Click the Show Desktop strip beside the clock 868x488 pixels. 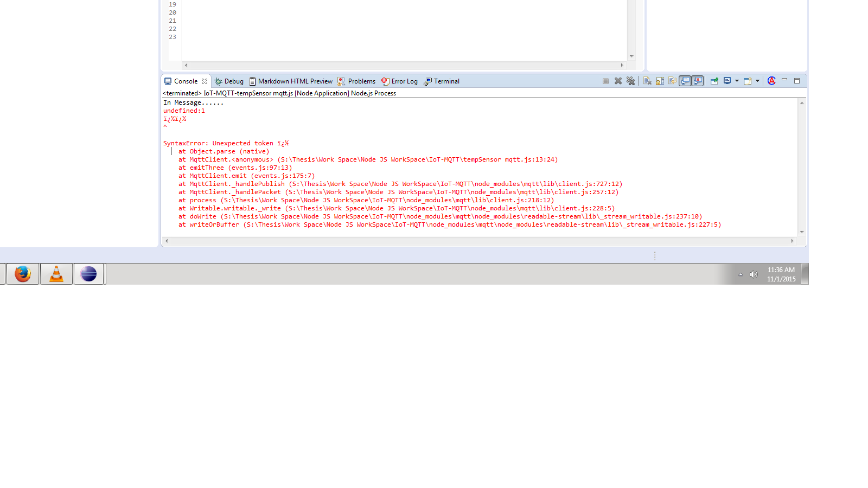tap(805, 274)
